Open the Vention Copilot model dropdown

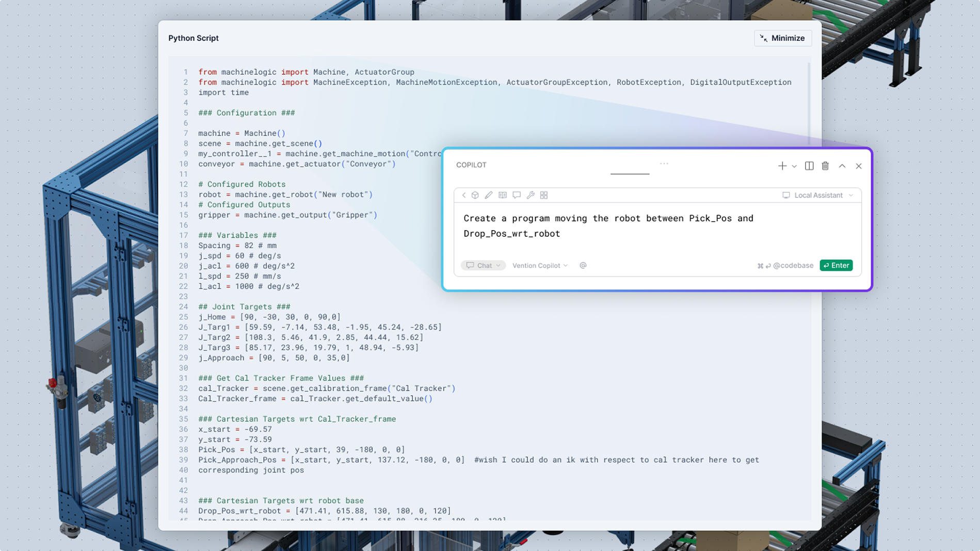[539, 265]
